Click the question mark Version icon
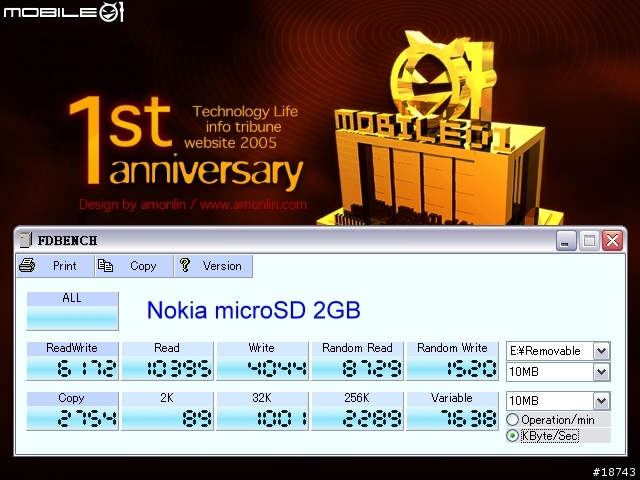This screenshot has width=640, height=480. [x=185, y=265]
